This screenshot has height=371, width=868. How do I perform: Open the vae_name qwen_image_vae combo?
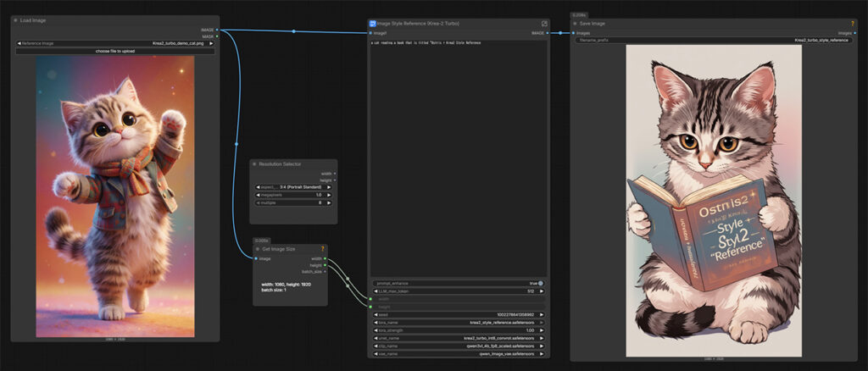tap(459, 354)
